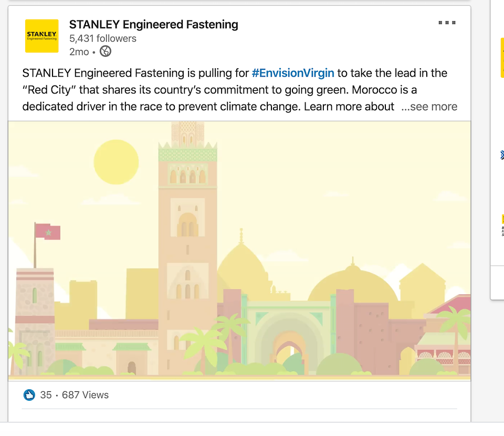Open the three-dot post options menu

pos(447,23)
